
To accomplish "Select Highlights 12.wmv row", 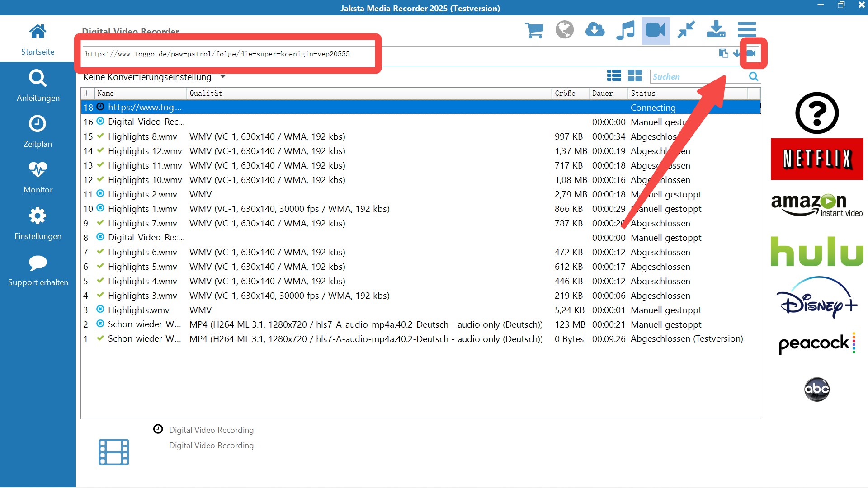I will click(x=420, y=151).
